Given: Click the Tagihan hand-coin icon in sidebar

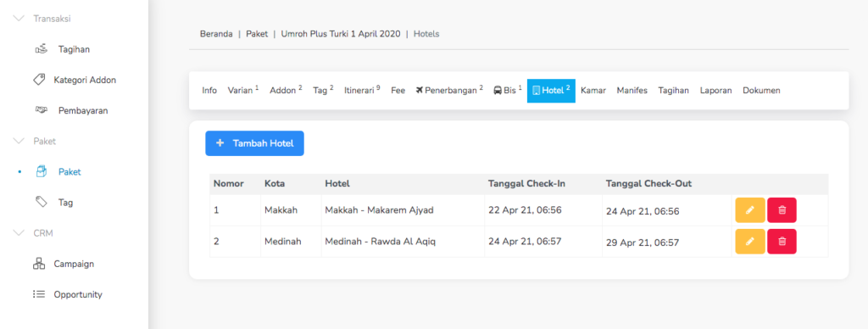Looking at the screenshot, I should pyautogui.click(x=41, y=49).
